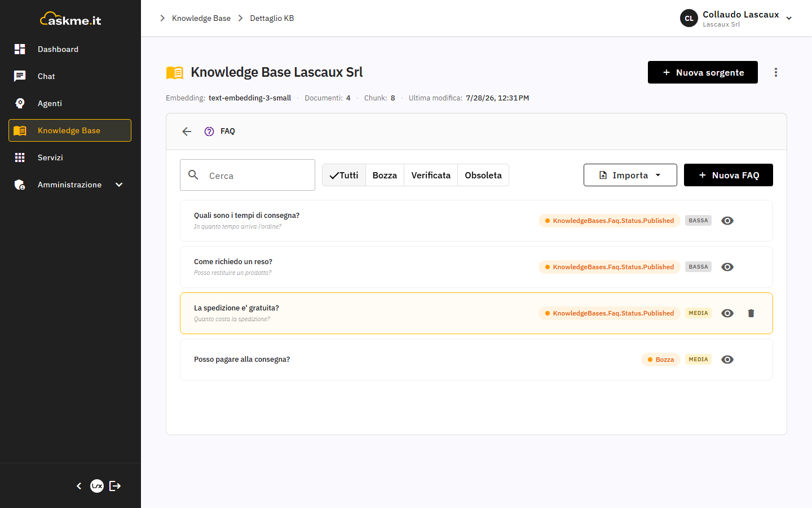Click the MEDIA tag on 'Posso pagare alla consegna?'

tap(698, 360)
